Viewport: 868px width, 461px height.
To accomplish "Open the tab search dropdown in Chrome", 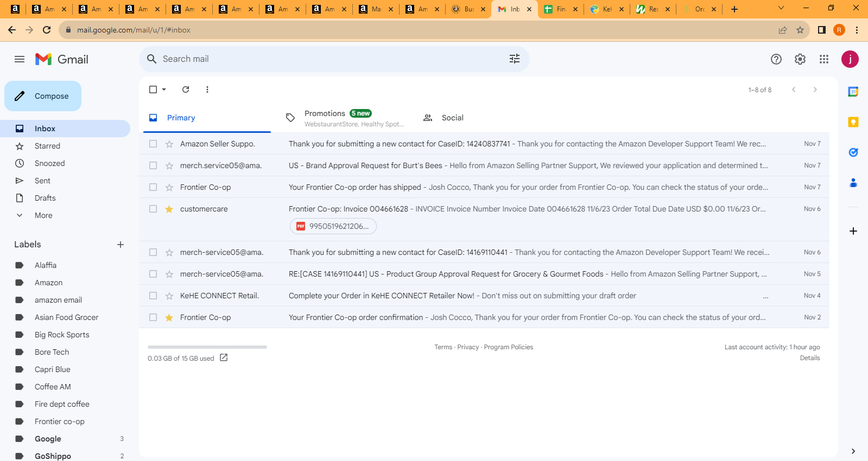I will [781, 8].
